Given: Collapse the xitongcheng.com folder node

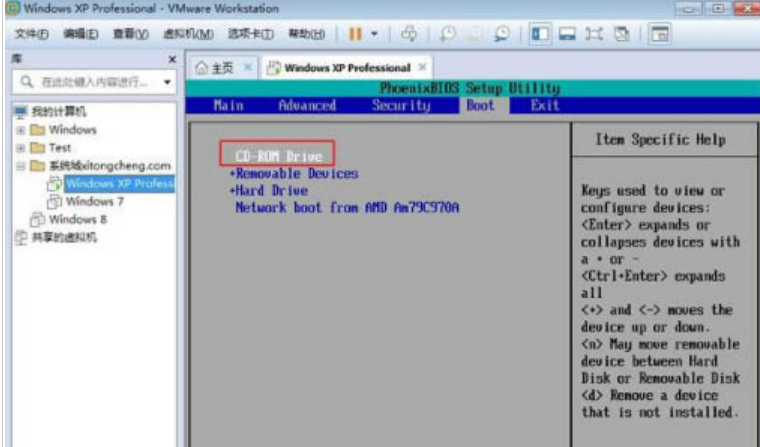Looking at the screenshot, I should click(x=20, y=166).
